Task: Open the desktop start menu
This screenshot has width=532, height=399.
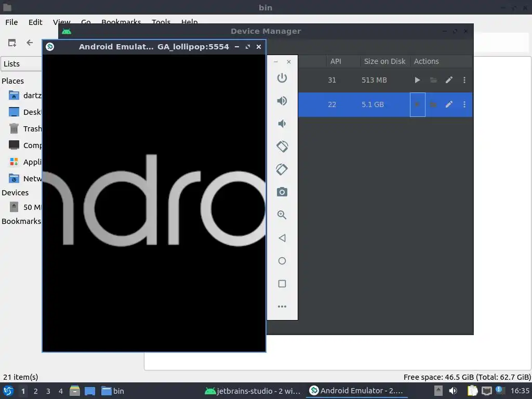Action: [8, 391]
